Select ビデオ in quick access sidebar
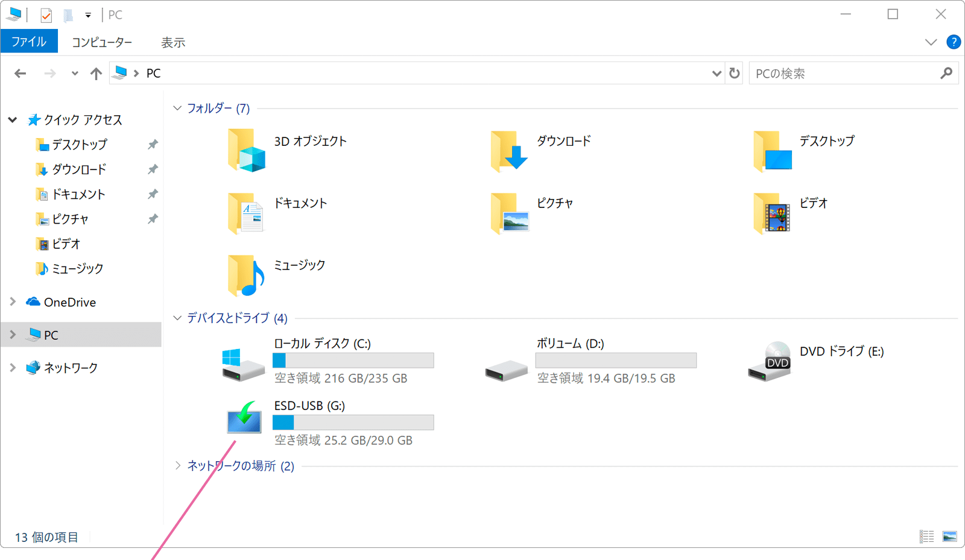The image size is (965, 560). pyautogui.click(x=66, y=244)
